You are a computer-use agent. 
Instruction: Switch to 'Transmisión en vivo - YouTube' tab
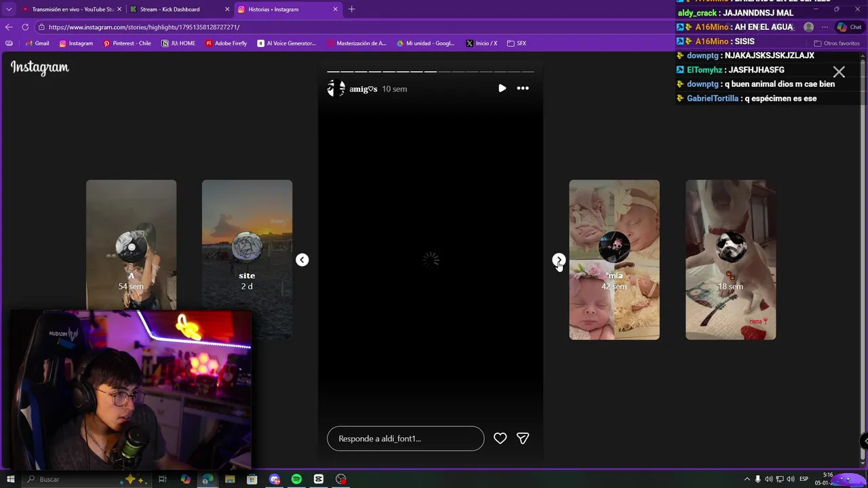(x=73, y=9)
